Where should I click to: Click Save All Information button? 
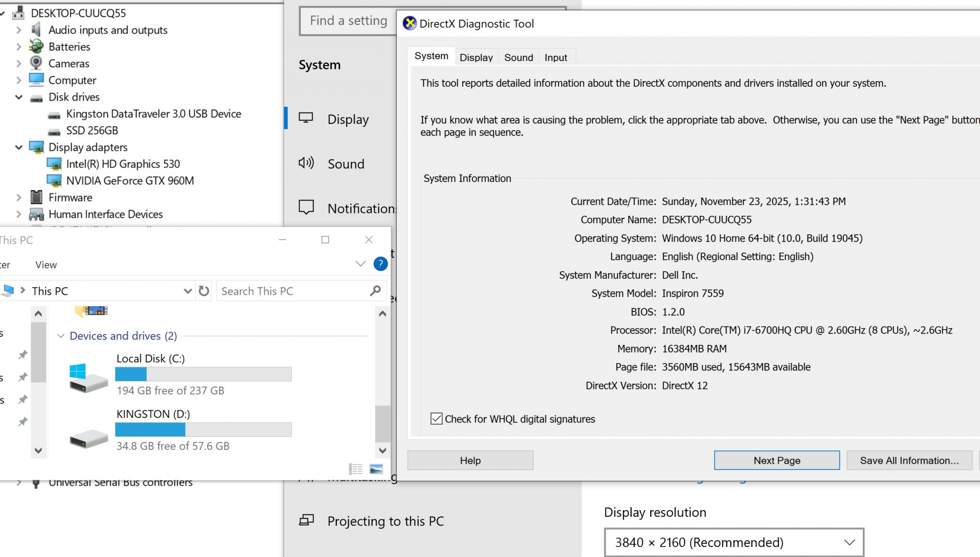[909, 460]
